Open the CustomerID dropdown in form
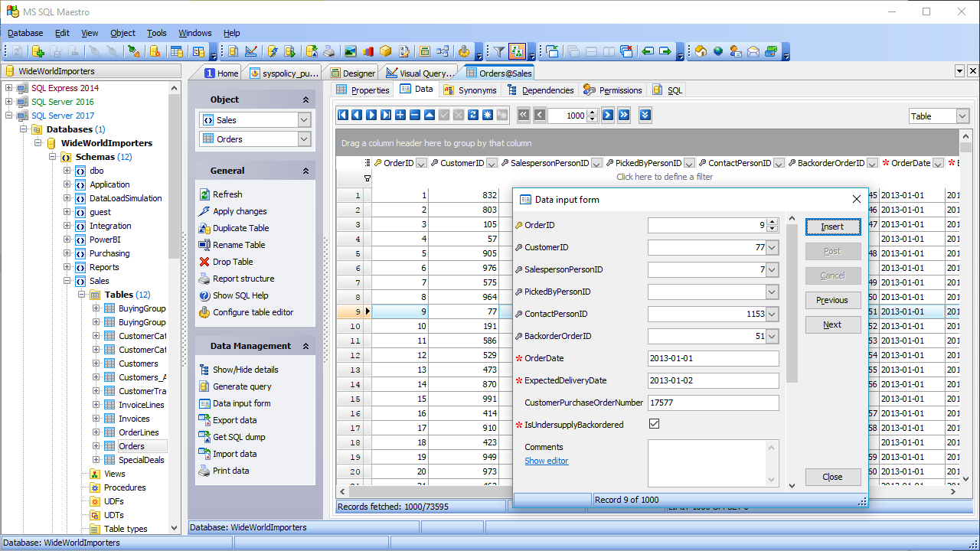The image size is (980, 551). [x=772, y=248]
